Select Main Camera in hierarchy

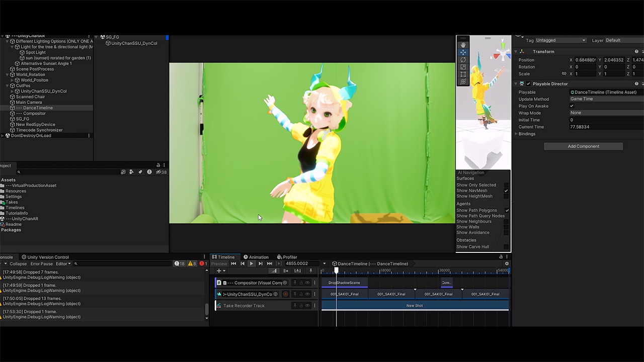[29, 102]
